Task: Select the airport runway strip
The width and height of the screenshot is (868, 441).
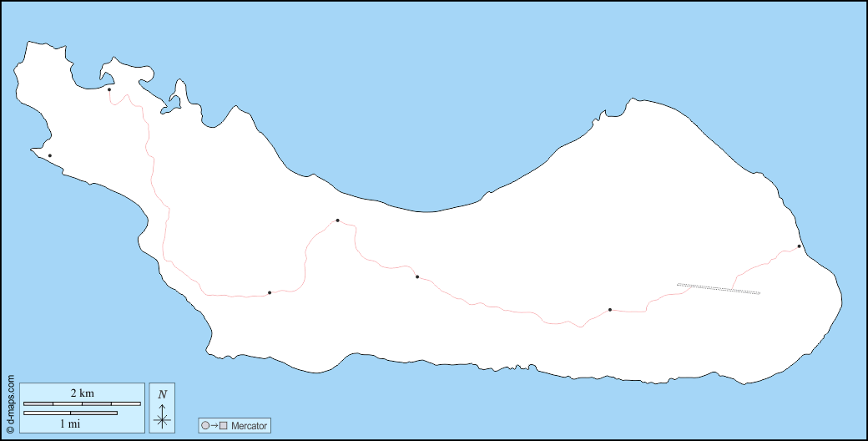Action: tap(719, 289)
